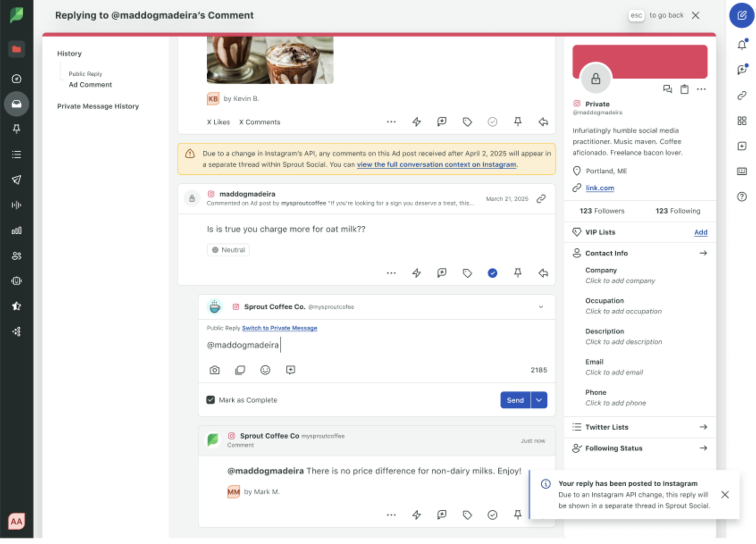Mark Kevin B. post as complete
756x544 pixels.
493,122
